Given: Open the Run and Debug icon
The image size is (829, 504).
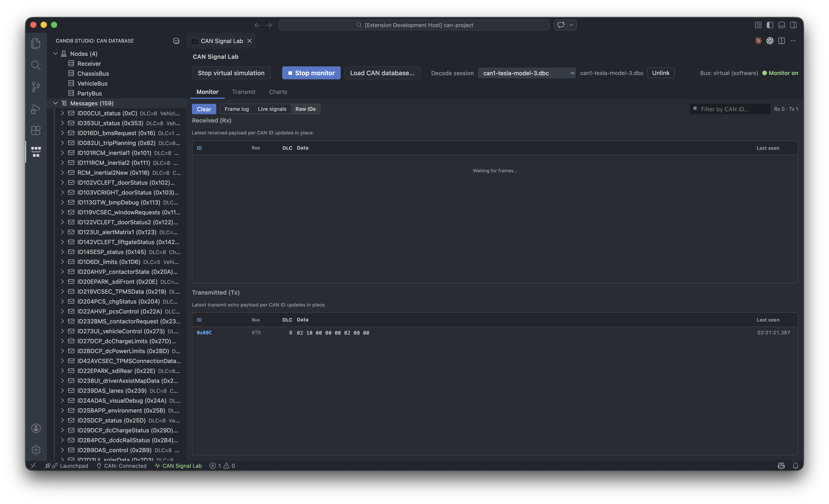Looking at the screenshot, I should pos(36,109).
